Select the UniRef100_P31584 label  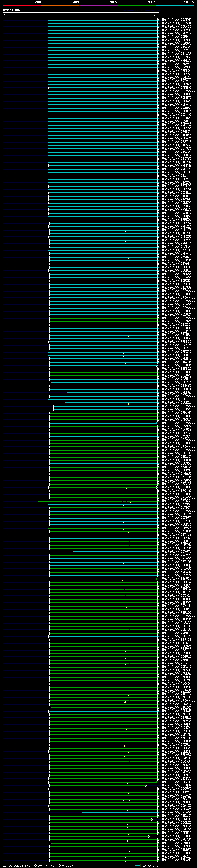click(x=176, y=335)
